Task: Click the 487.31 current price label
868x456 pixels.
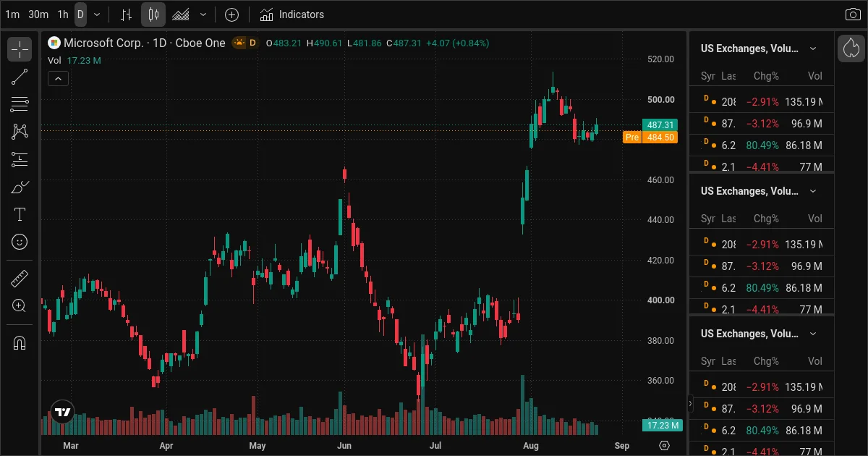Action: 660,125
